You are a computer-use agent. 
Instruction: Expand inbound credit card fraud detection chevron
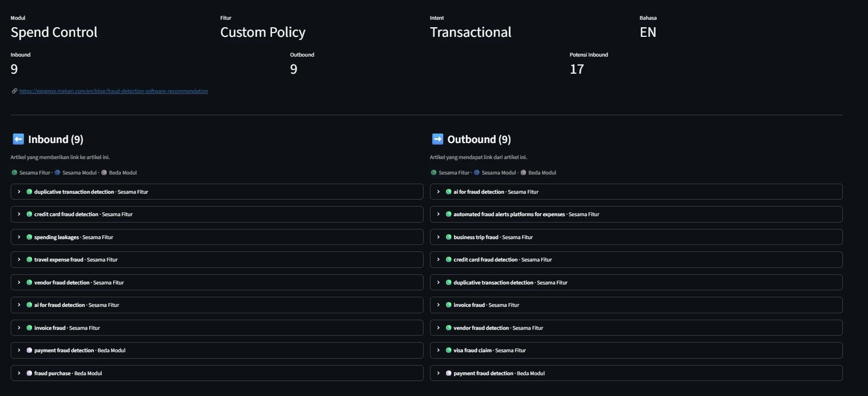pos(19,214)
